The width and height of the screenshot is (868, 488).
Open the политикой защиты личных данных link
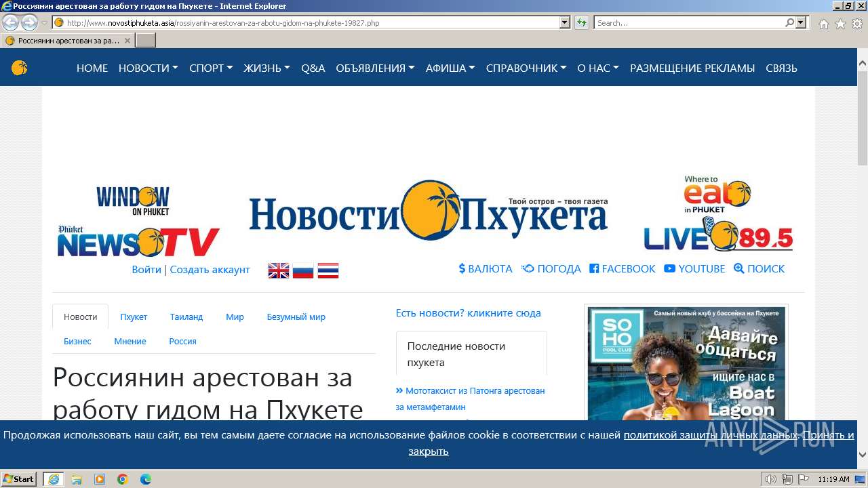710,435
